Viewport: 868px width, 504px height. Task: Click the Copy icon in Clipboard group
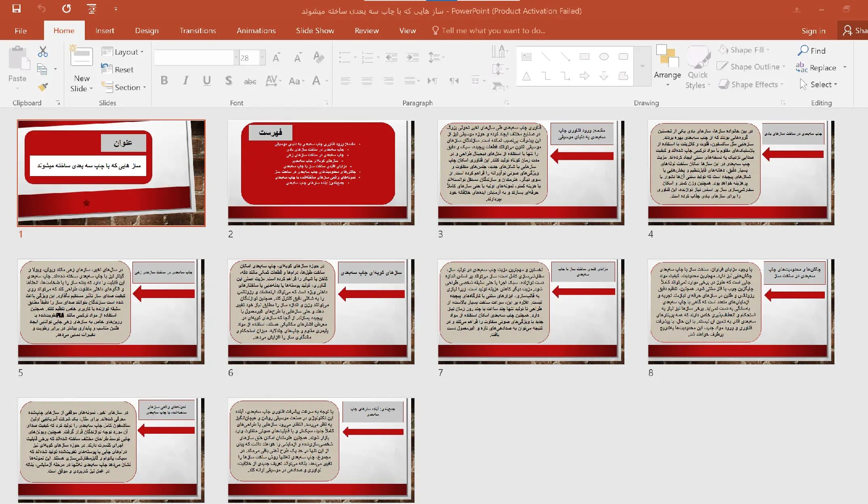pos(42,69)
